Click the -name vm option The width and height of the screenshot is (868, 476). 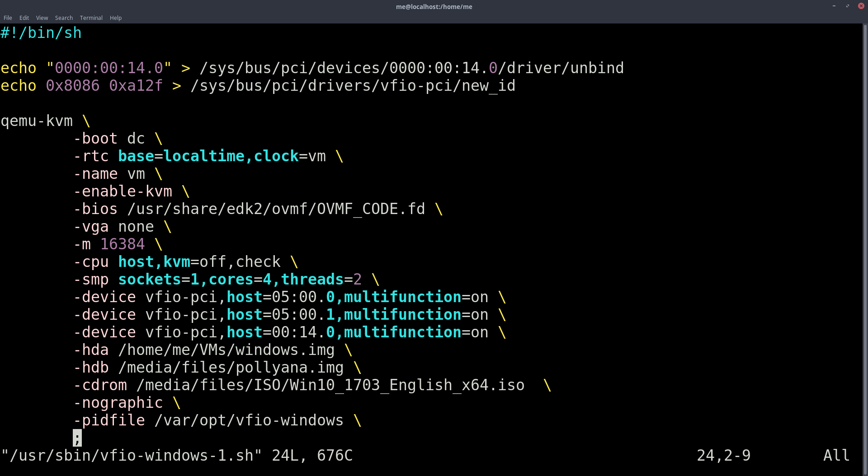pyautogui.click(x=109, y=174)
